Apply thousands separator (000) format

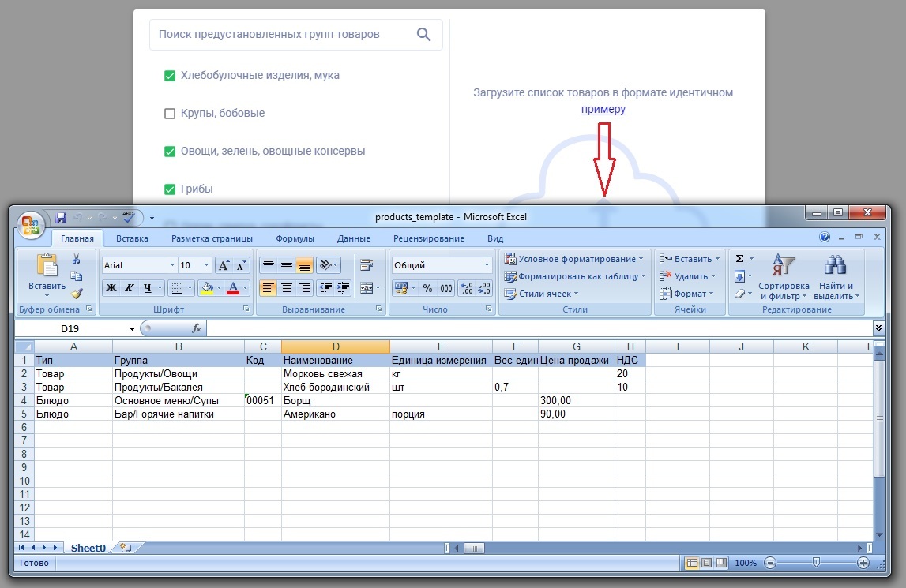click(x=446, y=287)
